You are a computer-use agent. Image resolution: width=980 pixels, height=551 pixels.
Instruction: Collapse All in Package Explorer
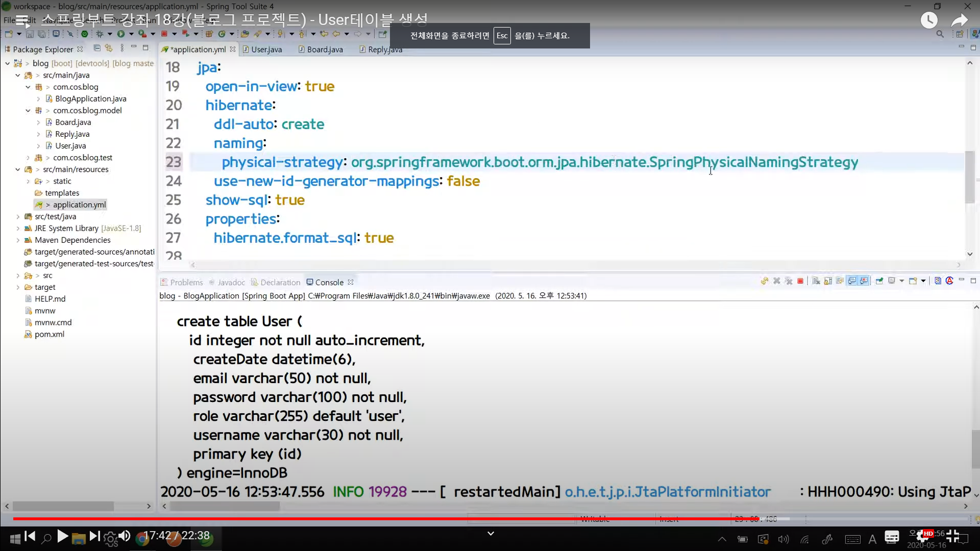pyautogui.click(x=97, y=48)
